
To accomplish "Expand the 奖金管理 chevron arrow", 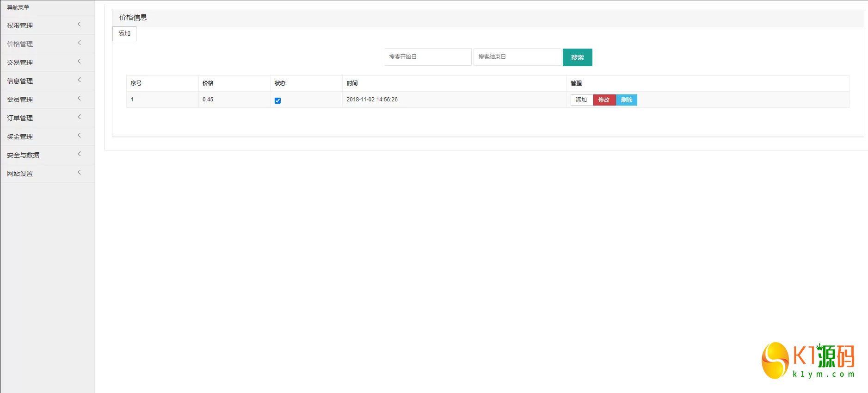I will pos(79,135).
